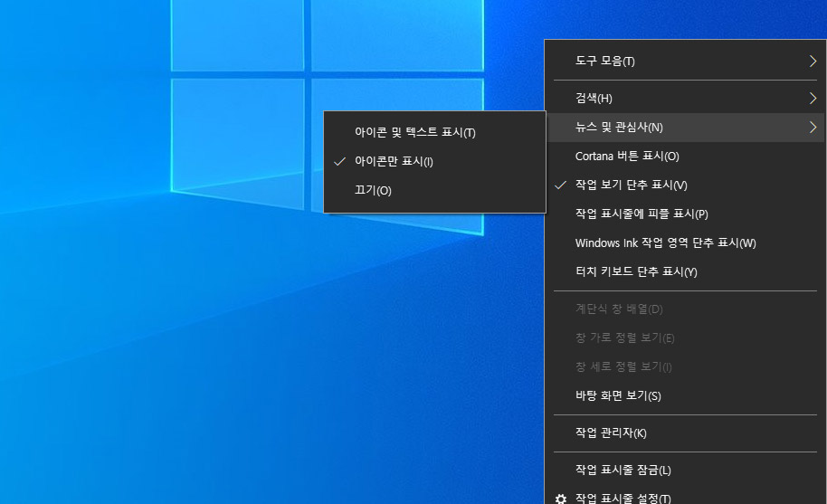Enable 작업 표시줄에 피플 표시 option
Image resolution: width=827 pixels, height=504 pixels.
pos(641,214)
